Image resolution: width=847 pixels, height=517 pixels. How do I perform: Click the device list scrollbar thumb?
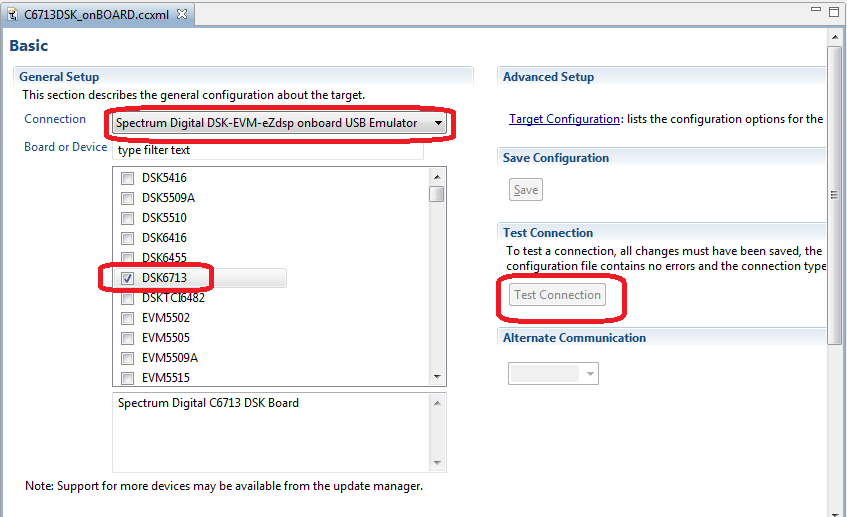click(x=437, y=194)
